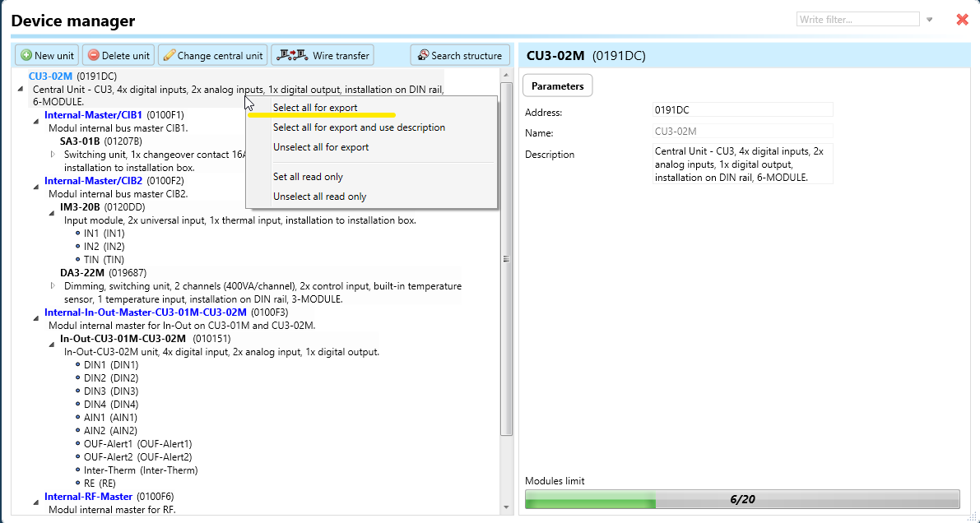
Task: Collapse the CU3-02M root node
Action: click(x=20, y=89)
